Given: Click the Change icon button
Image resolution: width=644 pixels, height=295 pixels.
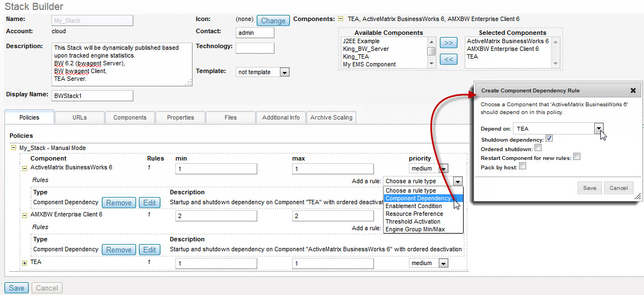Looking at the screenshot, I should [x=273, y=20].
